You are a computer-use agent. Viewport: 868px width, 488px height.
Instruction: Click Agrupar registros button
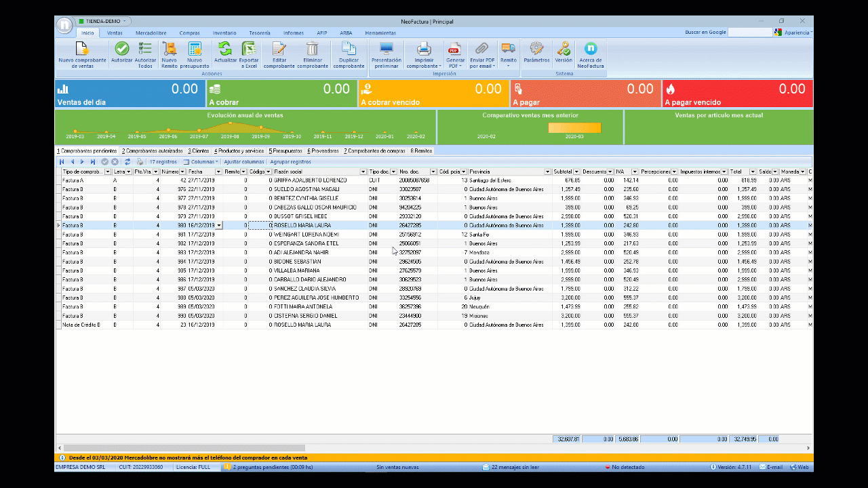click(x=290, y=162)
